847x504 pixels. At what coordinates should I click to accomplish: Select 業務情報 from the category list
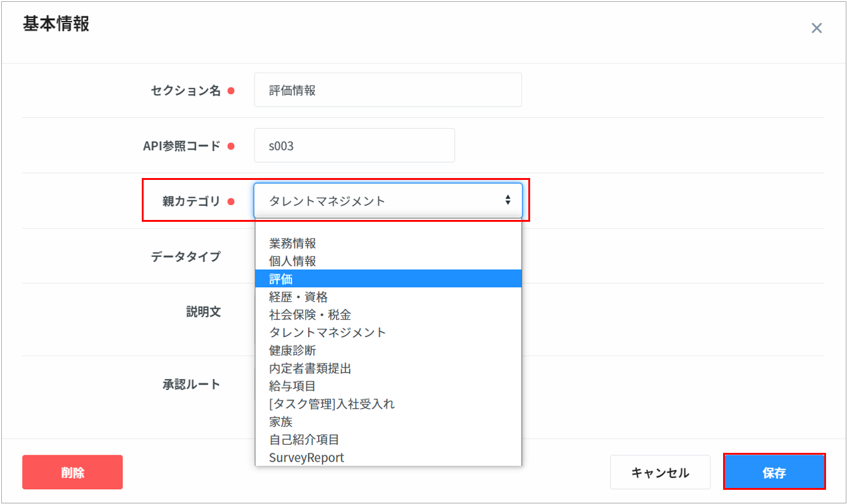click(292, 243)
